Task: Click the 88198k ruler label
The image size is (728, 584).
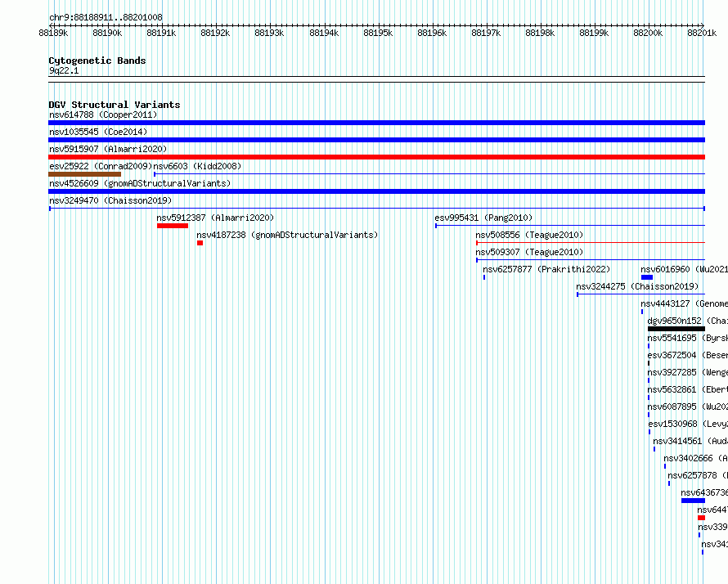Action: point(540,33)
